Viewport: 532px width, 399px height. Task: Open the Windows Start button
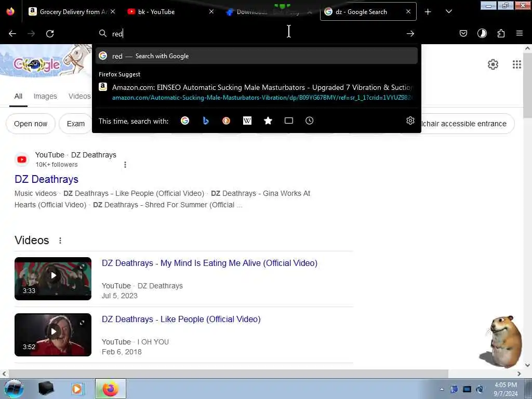point(14,389)
